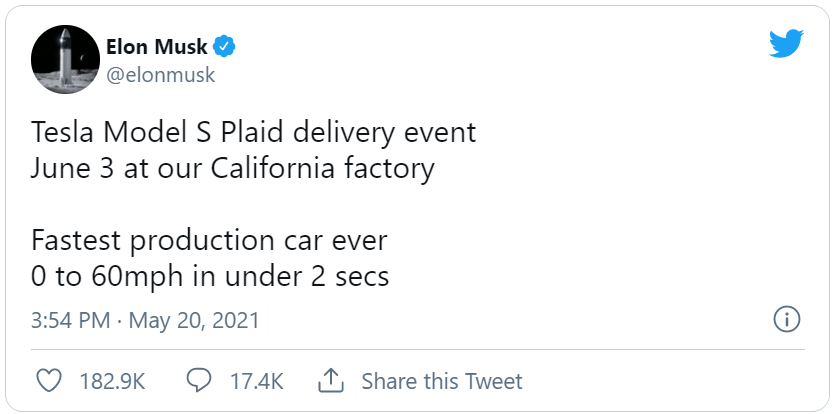Click the blue verified badge
Screen dimensions: 834x414
[x=226, y=46]
